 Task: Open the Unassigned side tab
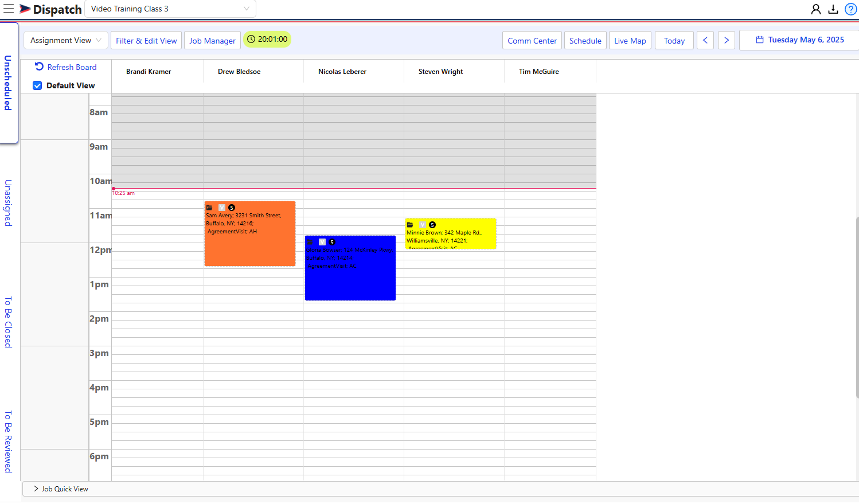pyautogui.click(x=8, y=203)
